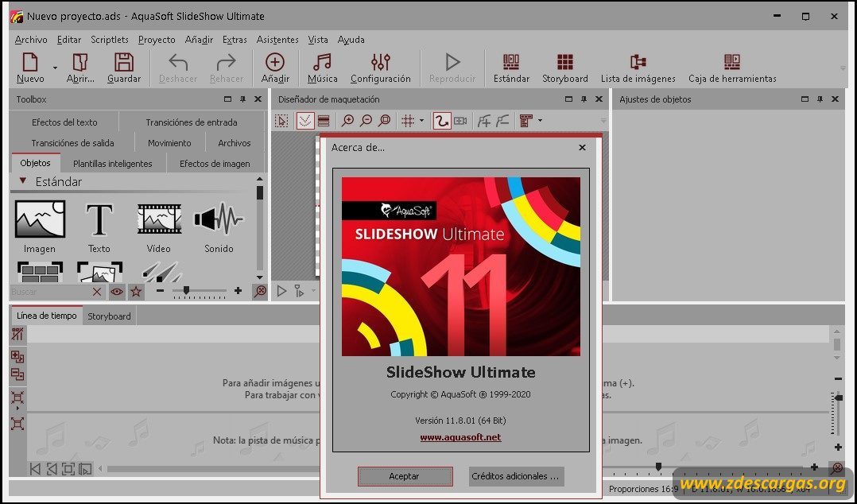The width and height of the screenshot is (857, 504).
Task: Reset Toolbox zoom with magnifier icon
Action: (260, 292)
